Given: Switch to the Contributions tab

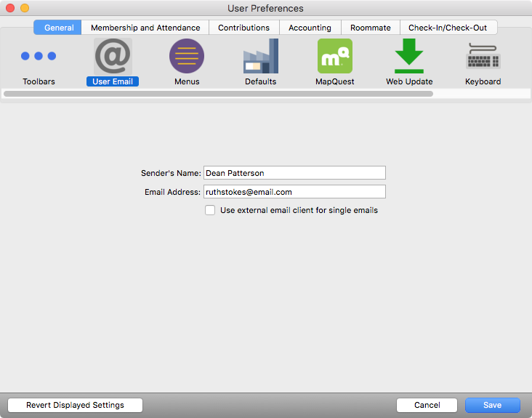Looking at the screenshot, I should (x=243, y=28).
